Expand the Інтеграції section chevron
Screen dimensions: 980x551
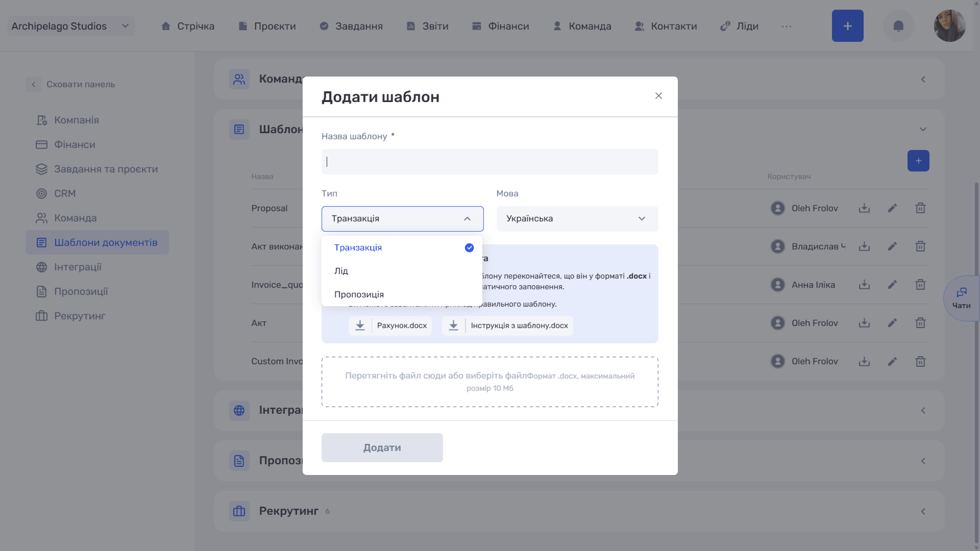[x=923, y=411]
